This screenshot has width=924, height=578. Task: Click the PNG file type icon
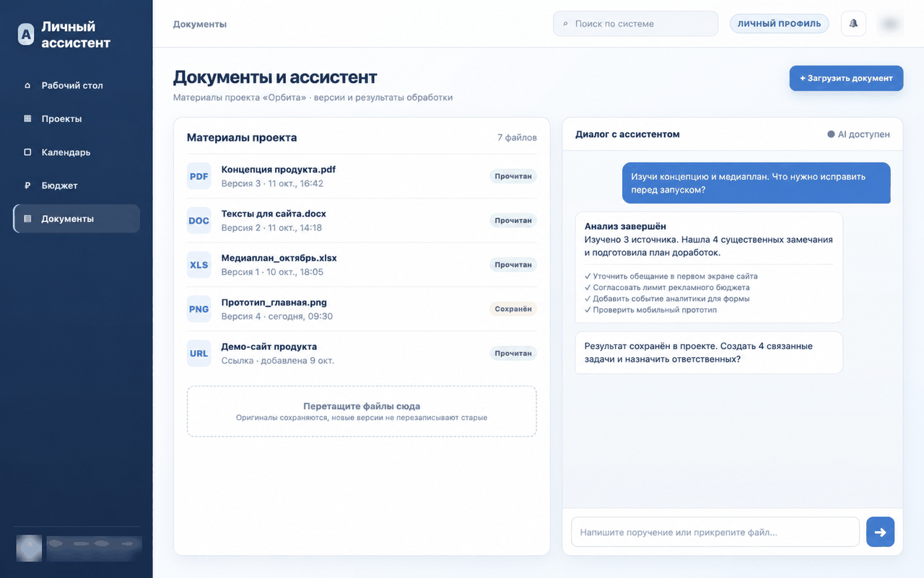click(x=199, y=309)
